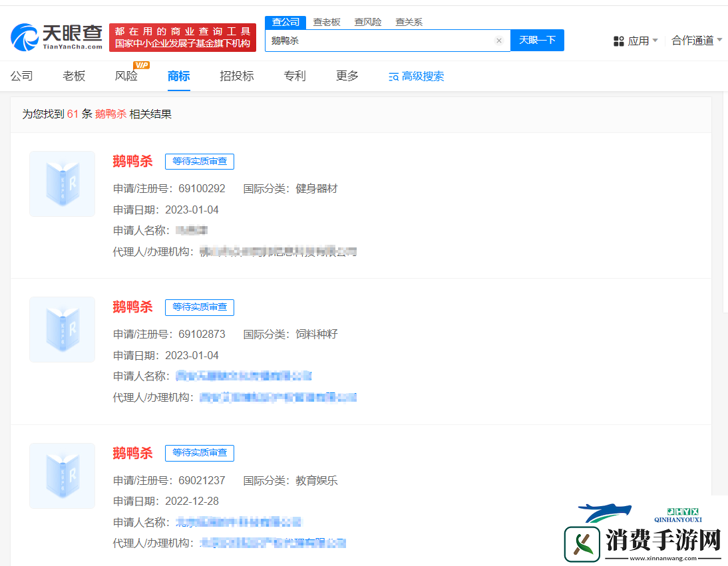Screen dimensions: 728x566
Task: Switch to the 商标 results tab
Action: pos(179,76)
